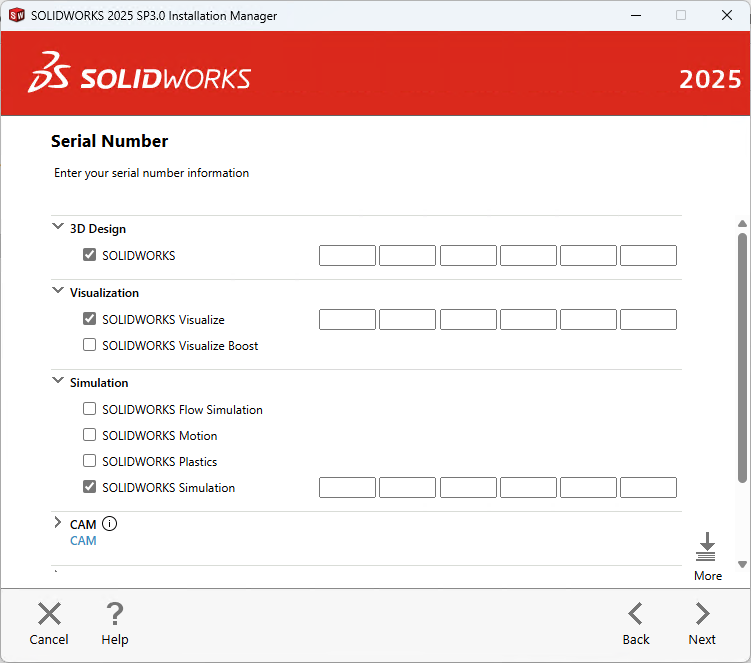Screen dimensions: 751x663
Task: Uncheck the SOLIDWORKS 3D Design checkbox
Action: point(90,255)
